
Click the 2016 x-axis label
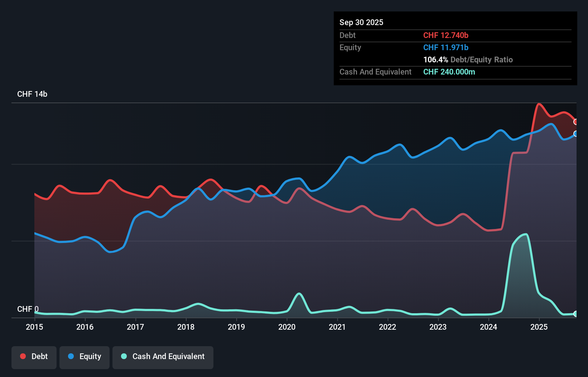(x=85, y=327)
